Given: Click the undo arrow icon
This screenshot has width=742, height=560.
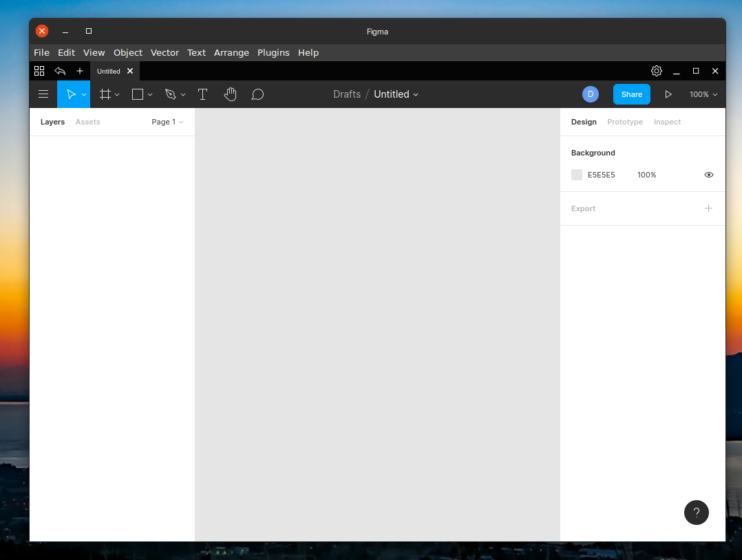Looking at the screenshot, I should coord(60,71).
